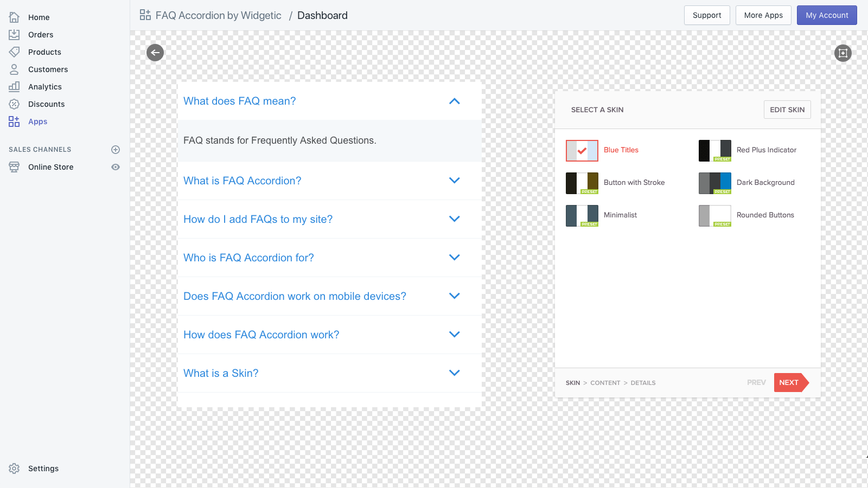
Task: Go back using the round arrow button
Action: tap(155, 53)
